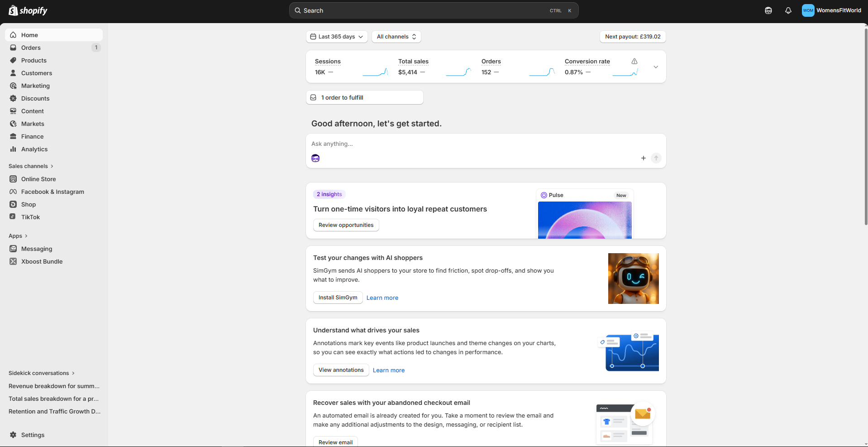Viewport: 868px width, 447px height.
Task: Click the plus attachment icon in Ask box
Action: point(644,158)
